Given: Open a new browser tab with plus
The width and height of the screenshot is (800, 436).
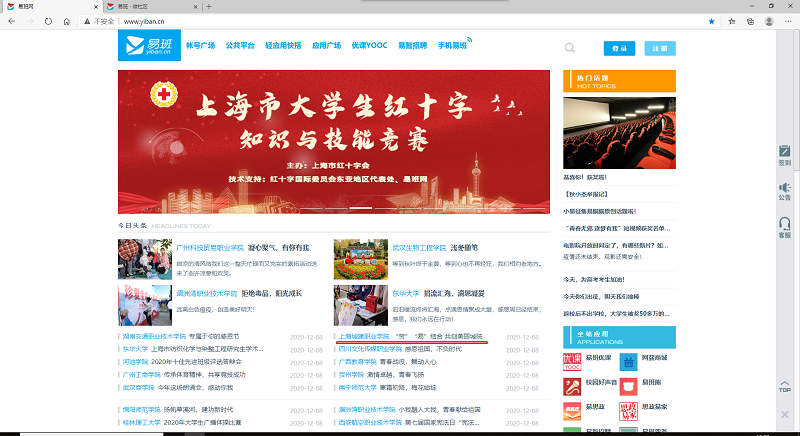Looking at the screenshot, I should pyautogui.click(x=209, y=7).
